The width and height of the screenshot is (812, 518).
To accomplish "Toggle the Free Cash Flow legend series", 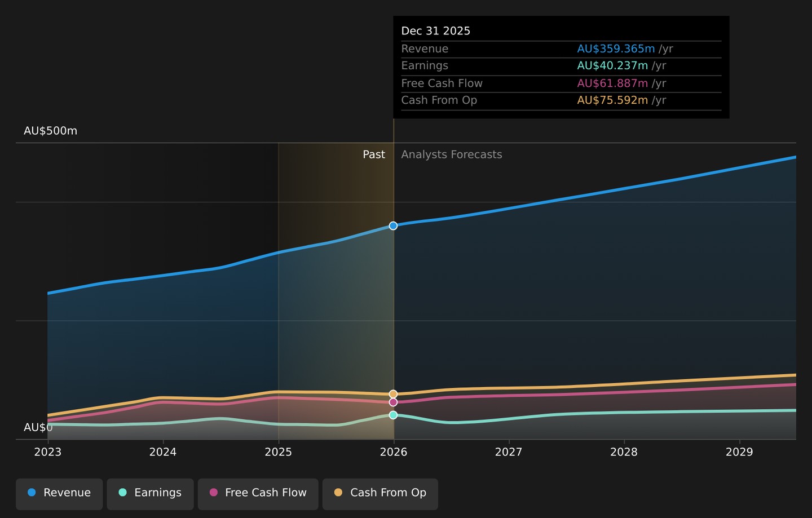I will pos(258,494).
